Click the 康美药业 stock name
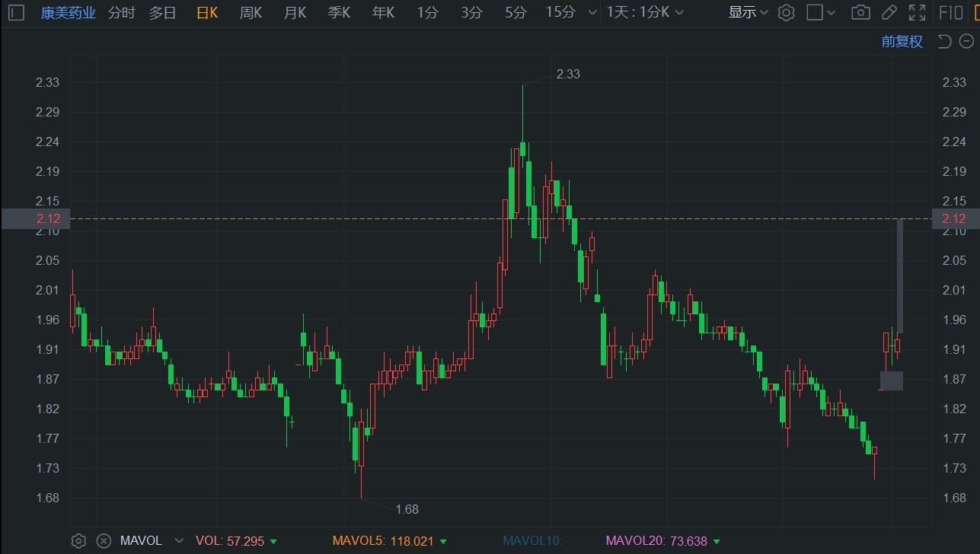Image resolution: width=980 pixels, height=554 pixels. (x=69, y=12)
